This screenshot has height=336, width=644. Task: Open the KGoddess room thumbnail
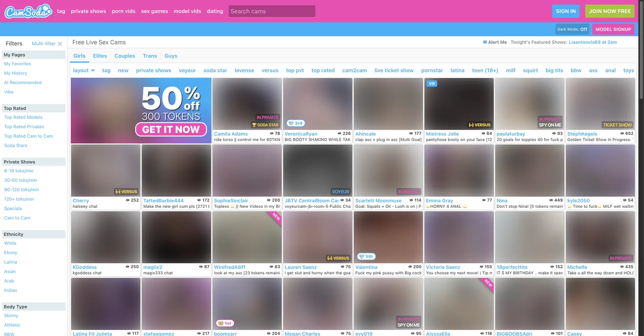pos(105,237)
